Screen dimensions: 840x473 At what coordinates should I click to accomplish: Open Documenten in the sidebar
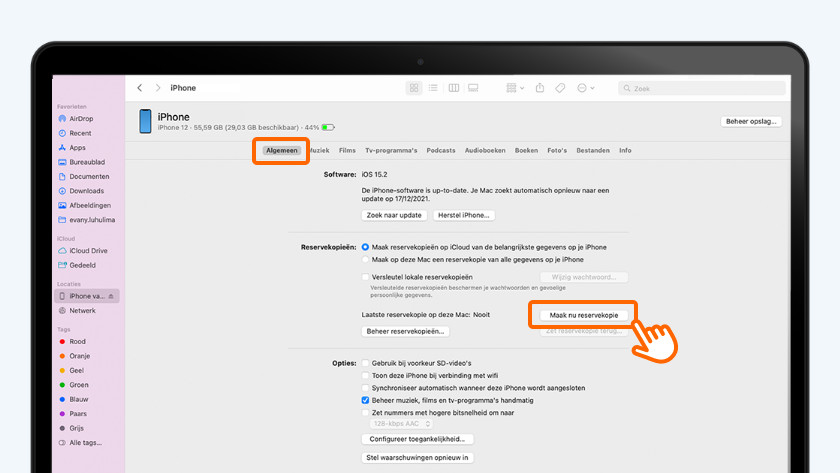pyautogui.click(x=86, y=176)
